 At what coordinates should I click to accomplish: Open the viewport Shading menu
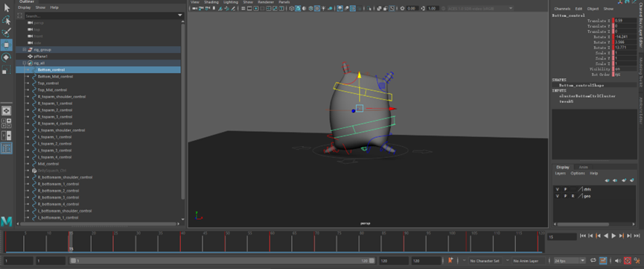point(211,2)
